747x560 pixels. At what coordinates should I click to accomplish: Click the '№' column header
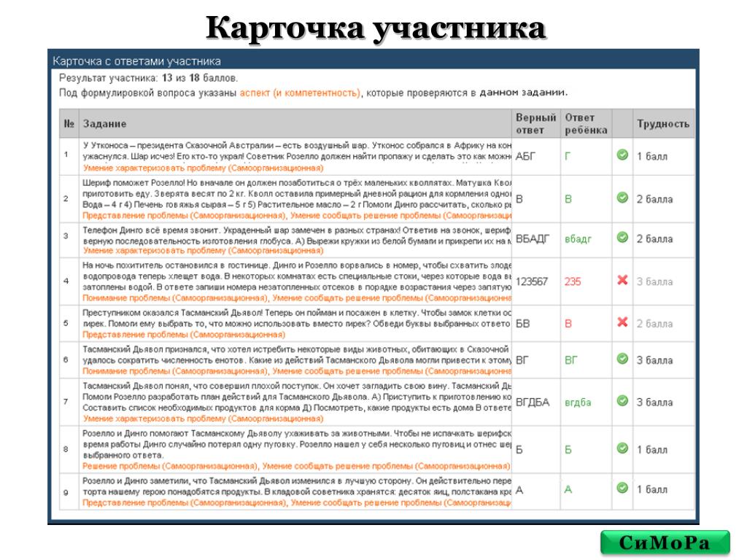click(69, 124)
